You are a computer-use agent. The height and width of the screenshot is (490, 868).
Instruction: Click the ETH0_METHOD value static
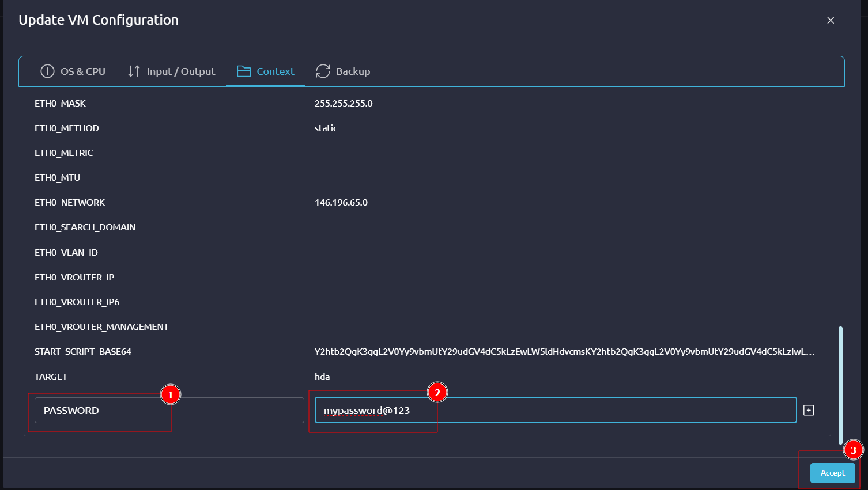click(326, 128)
